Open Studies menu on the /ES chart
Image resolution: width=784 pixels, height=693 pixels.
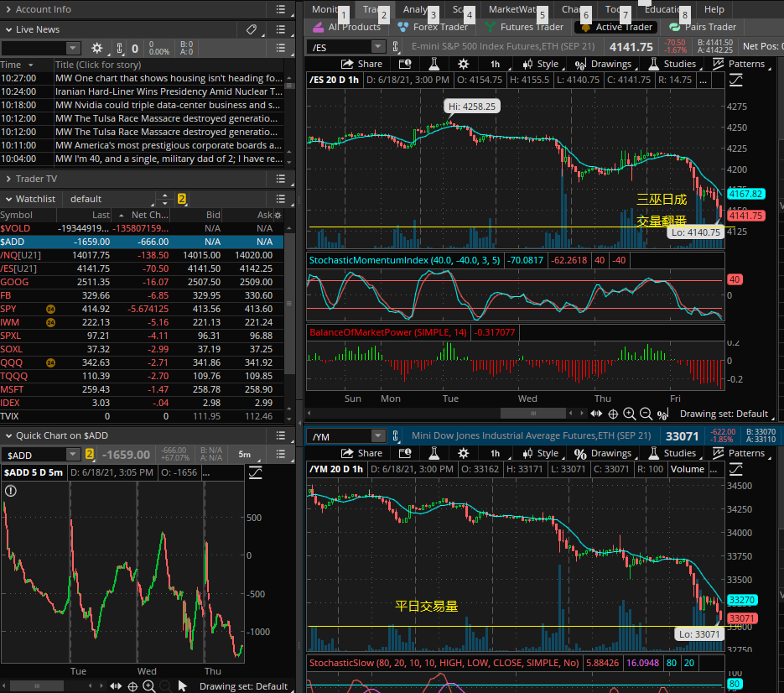point(672,64)
